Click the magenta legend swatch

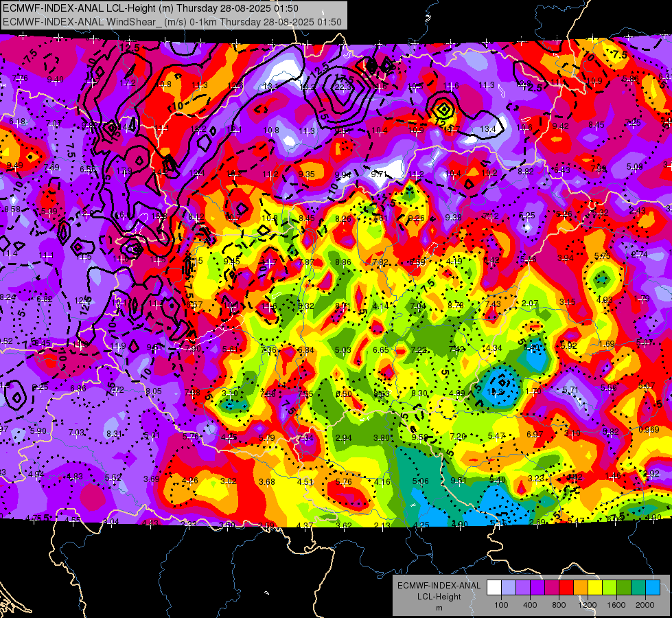[x=552, y=588]
